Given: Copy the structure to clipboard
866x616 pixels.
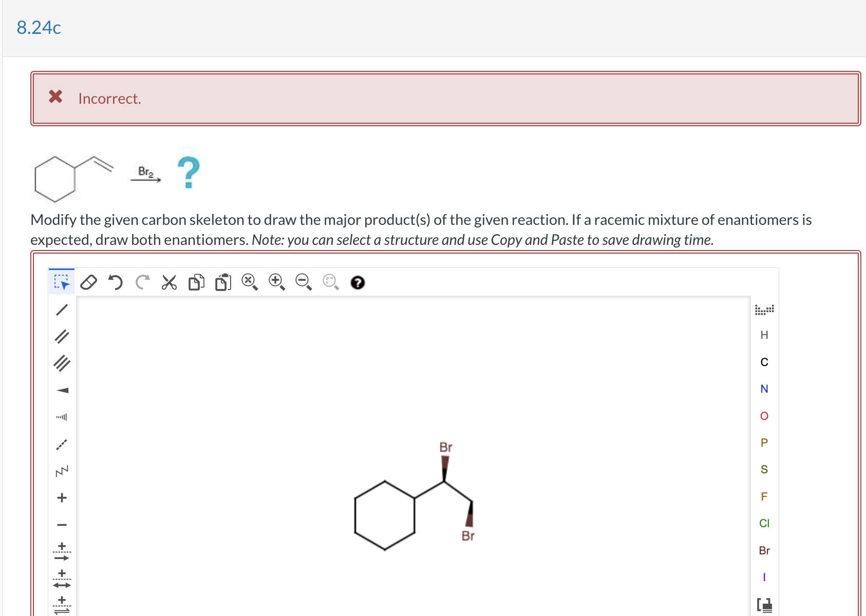Looking at the screenshot, I should (x=196, y=282).
